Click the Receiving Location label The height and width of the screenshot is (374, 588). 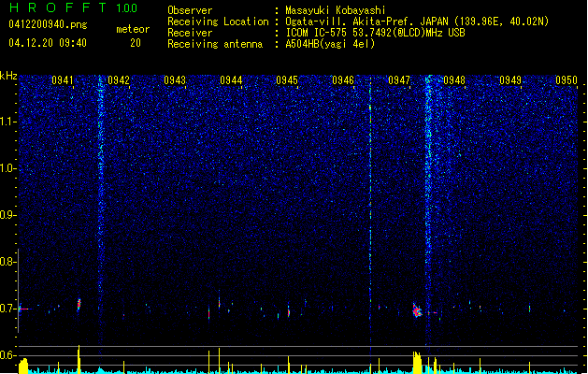tap(218, 22)
